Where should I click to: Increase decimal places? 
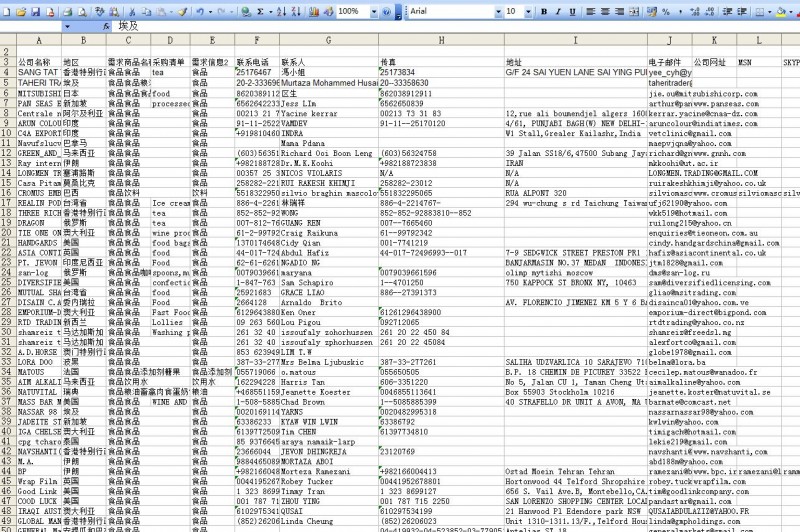pos(694,12)
